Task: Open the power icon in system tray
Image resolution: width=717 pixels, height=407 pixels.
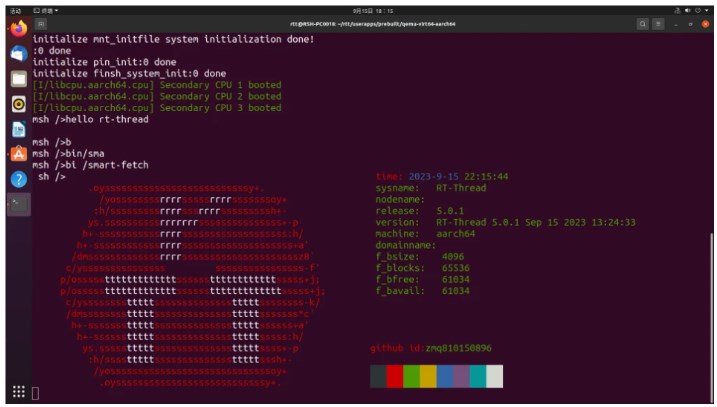Action: coord(698,11)
